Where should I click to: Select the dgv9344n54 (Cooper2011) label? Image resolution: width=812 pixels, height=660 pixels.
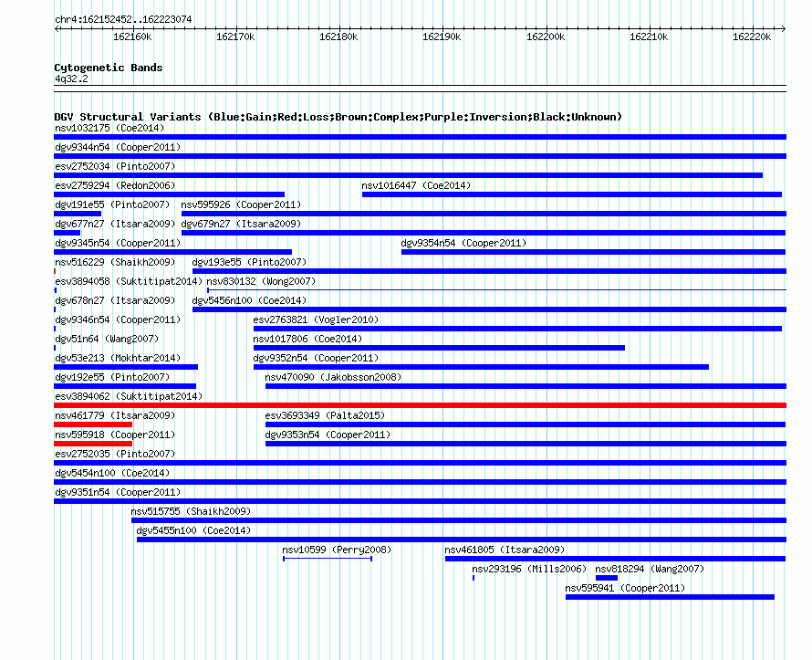tap(118, 147)
